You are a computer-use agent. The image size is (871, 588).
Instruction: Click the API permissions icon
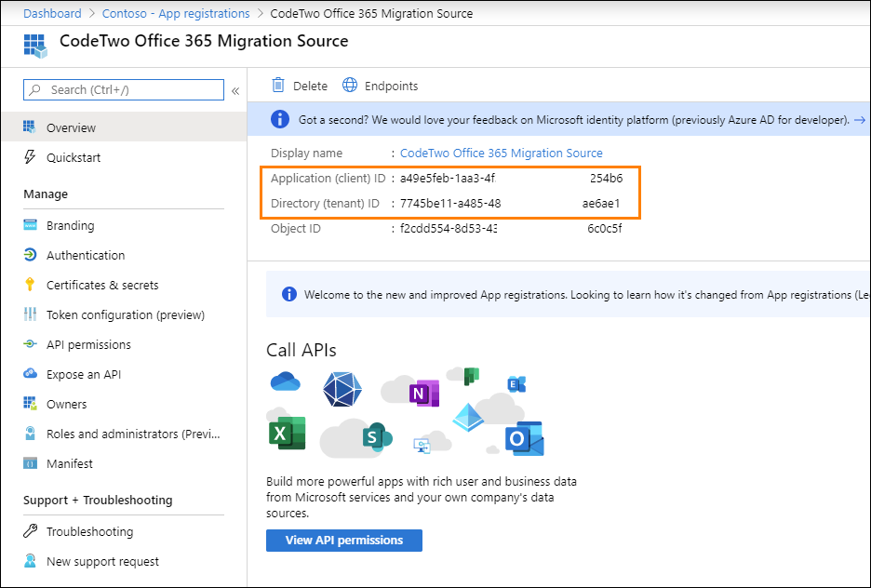pos(30,344)
